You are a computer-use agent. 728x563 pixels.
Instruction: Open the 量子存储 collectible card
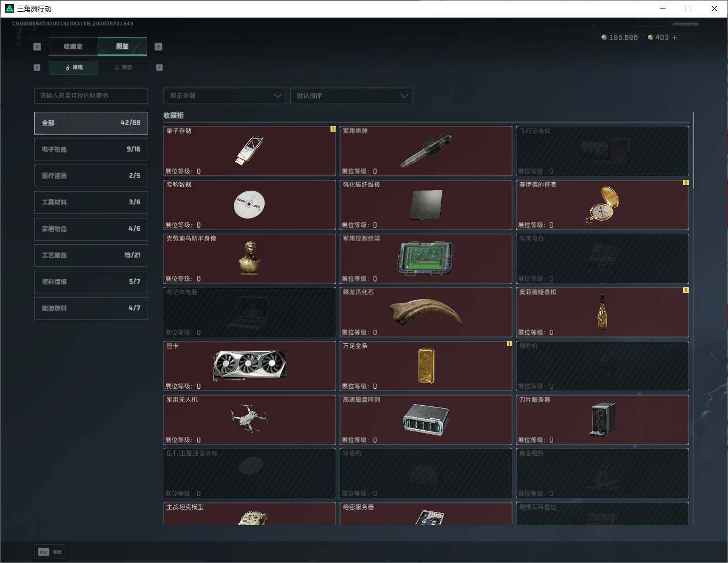[250, 151]
